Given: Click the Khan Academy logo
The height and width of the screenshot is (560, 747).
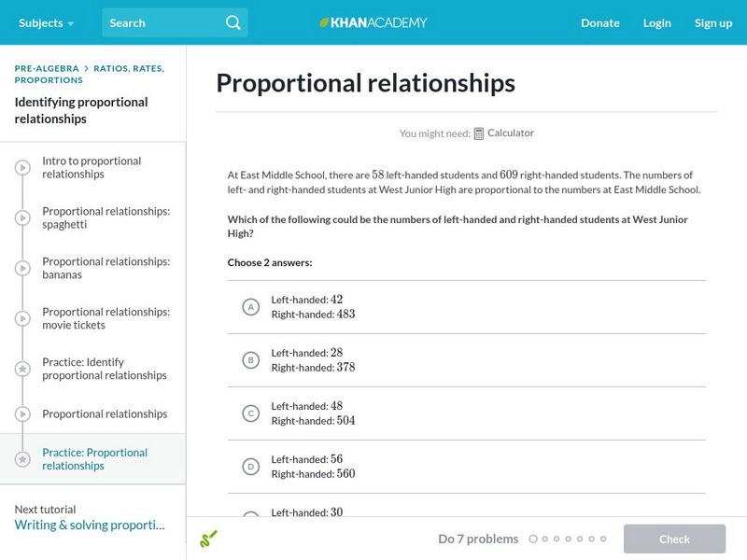Looking at the screenshot, I should tap(373, 22).
